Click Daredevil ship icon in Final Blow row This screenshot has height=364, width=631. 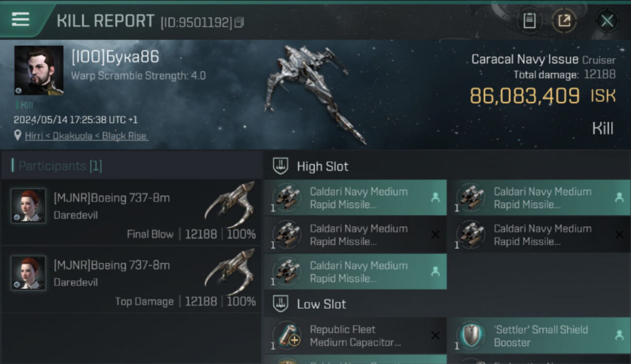click(230, 203)
